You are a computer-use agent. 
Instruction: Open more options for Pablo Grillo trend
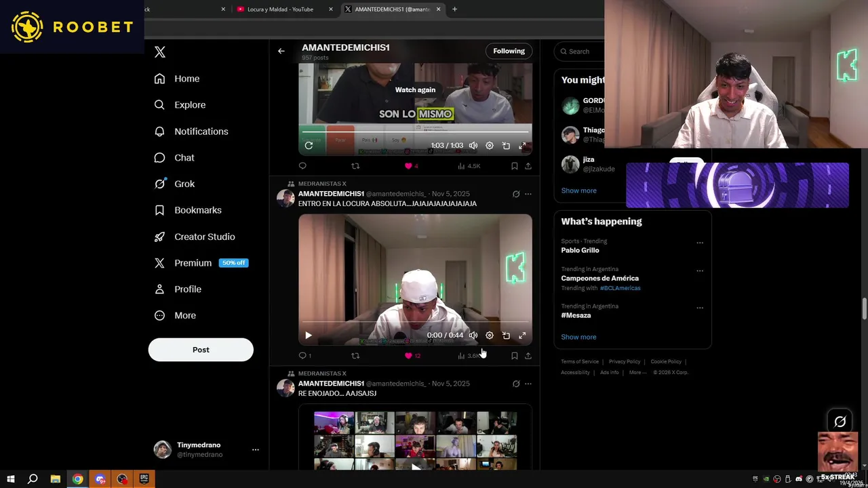(700, 243)
